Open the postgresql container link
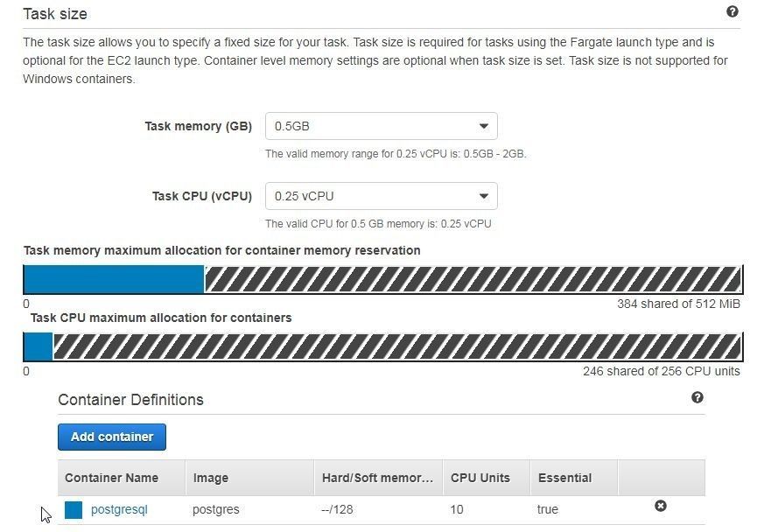 (119, 509)
